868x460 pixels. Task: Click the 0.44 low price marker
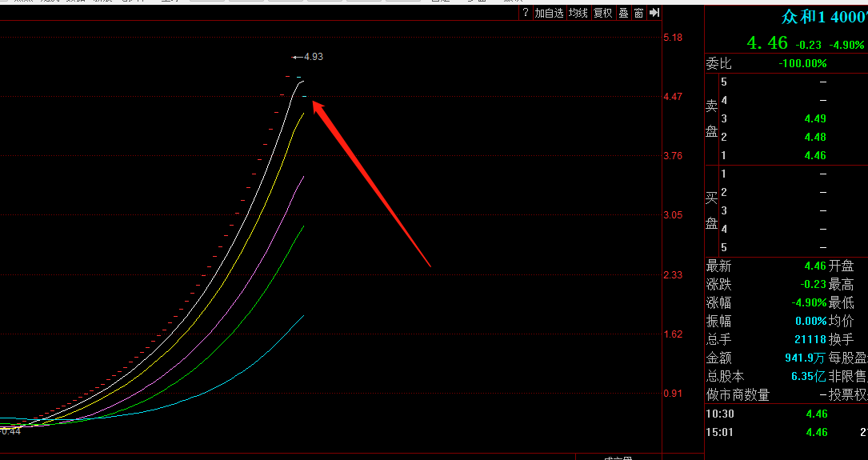10,431
